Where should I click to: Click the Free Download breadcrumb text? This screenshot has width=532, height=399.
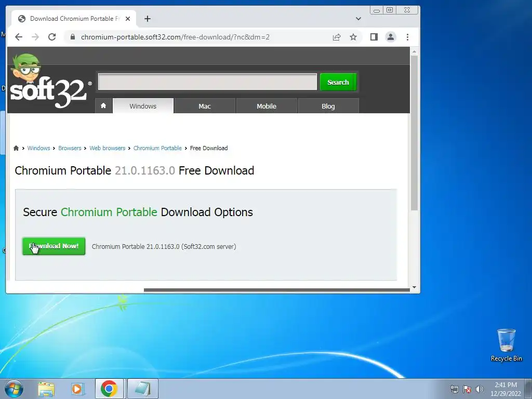[209, 148]
